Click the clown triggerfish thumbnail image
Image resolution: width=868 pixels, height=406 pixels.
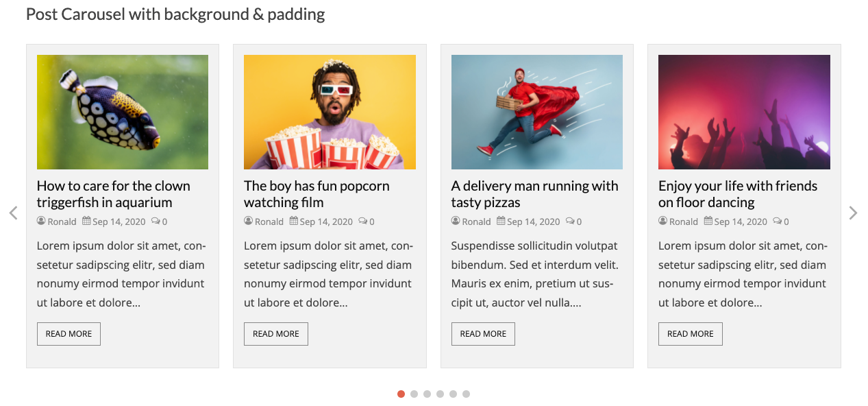(x=123, y=112)
